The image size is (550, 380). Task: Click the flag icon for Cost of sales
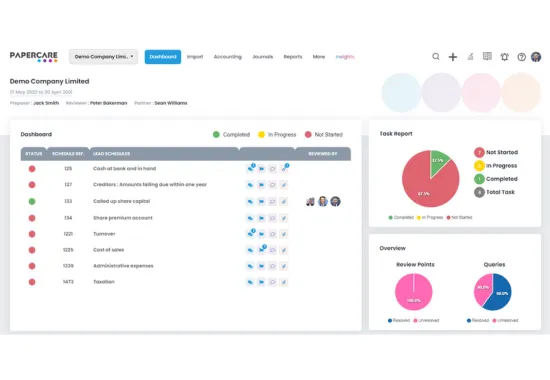261,250
